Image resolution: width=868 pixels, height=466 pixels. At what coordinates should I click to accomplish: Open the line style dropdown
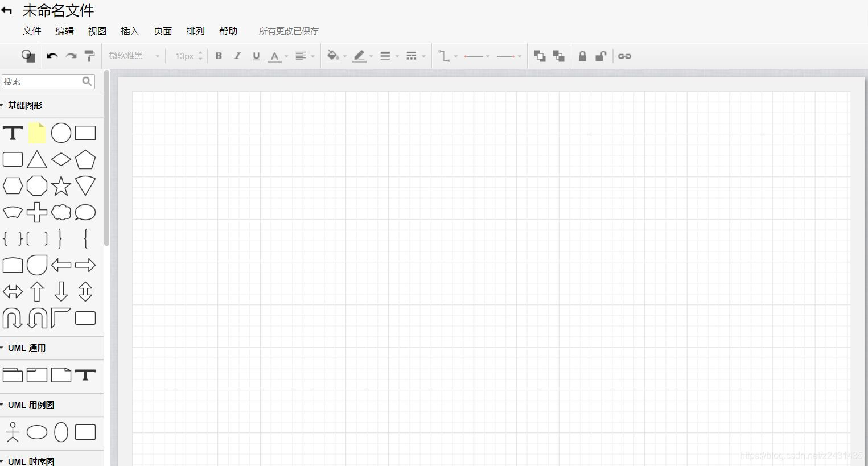click(x=416, y=56)
